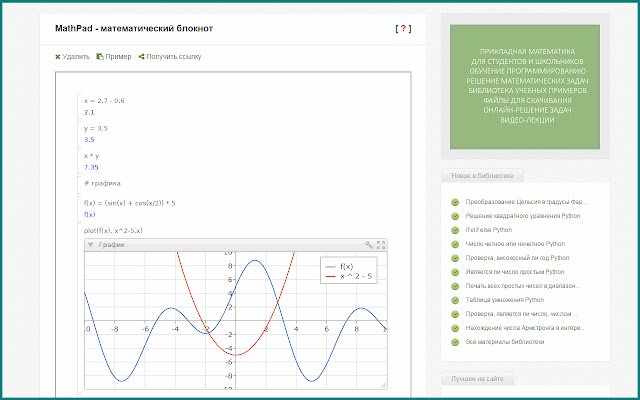Click the comment line # графика
Screen dimensions: 640x400
pyautogui.click(x=102, y=183)
